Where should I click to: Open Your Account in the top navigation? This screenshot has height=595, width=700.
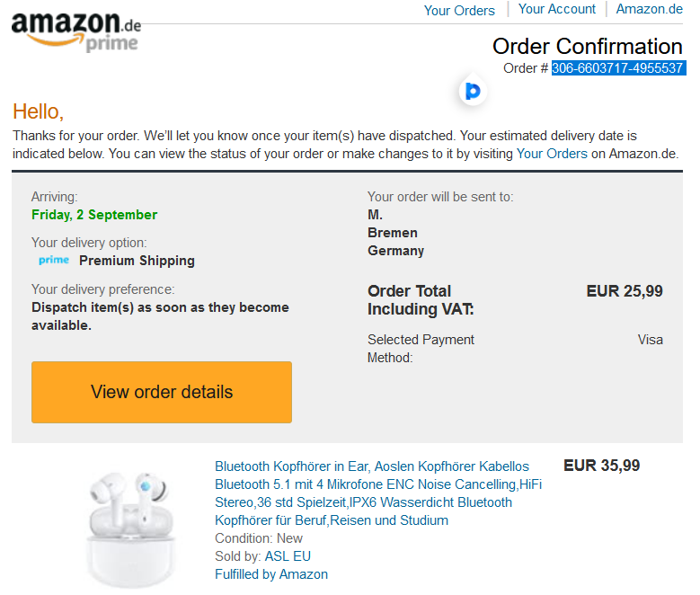(x=557, y=9)
